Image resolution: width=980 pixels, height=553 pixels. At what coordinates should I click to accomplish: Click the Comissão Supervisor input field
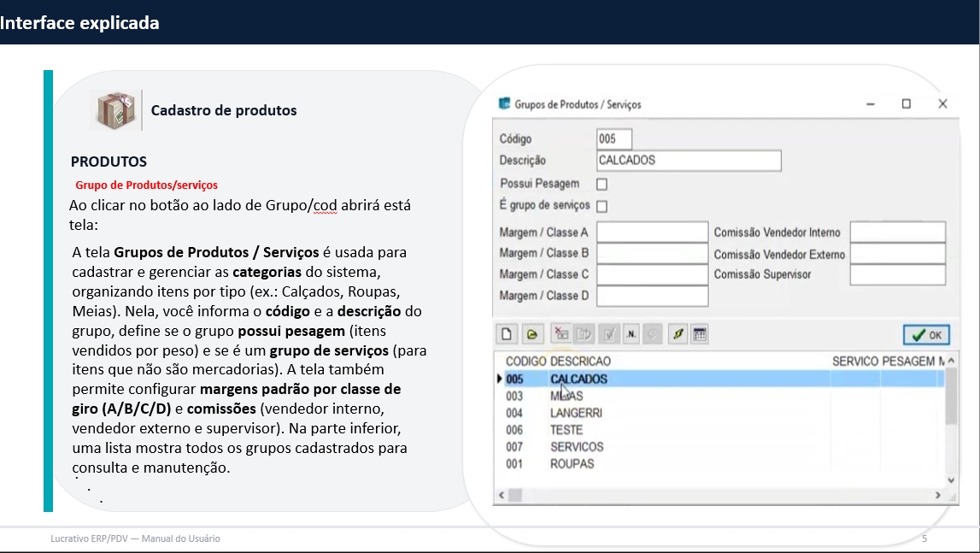click(897, 274)
